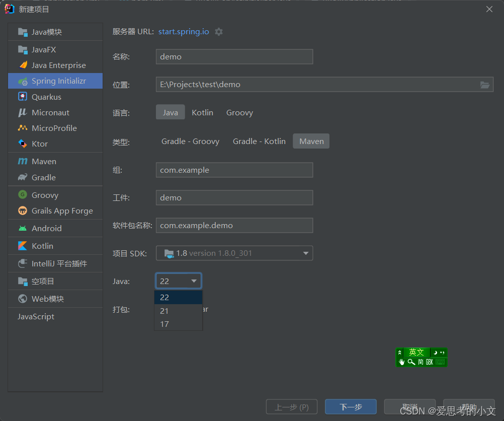Screen dimensions: 504x421
Task: Click the Groovy G circle icon
Action: (x=23, y=195)
